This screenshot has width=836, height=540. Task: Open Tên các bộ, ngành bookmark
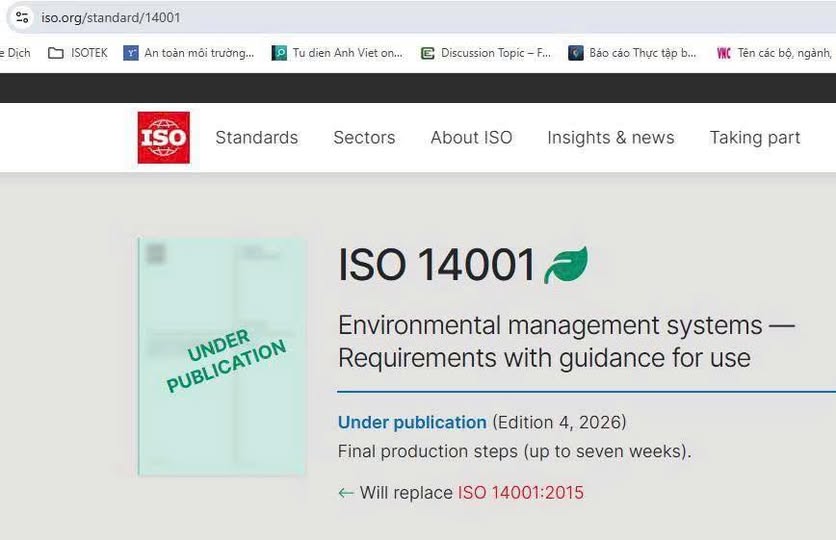click(x=776, y=53)
